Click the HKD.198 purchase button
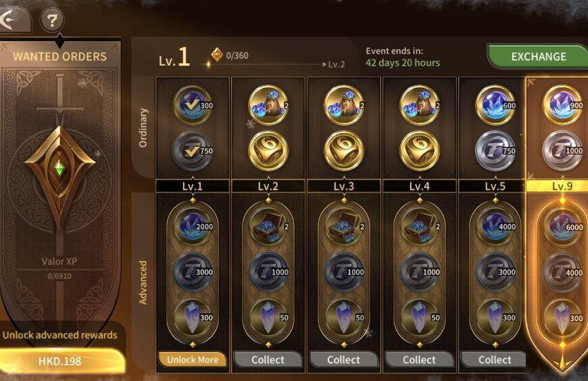The width and height of the screenshot is (588, 381). click(60, 361)
